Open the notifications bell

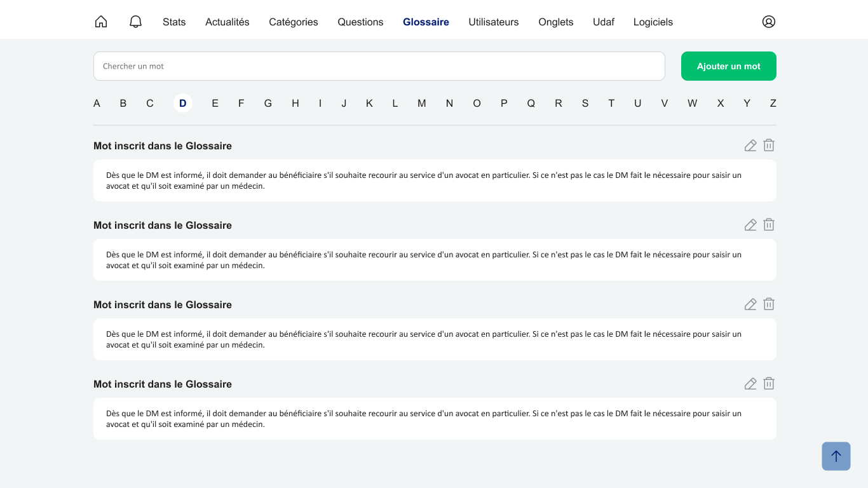click(135, 22)
